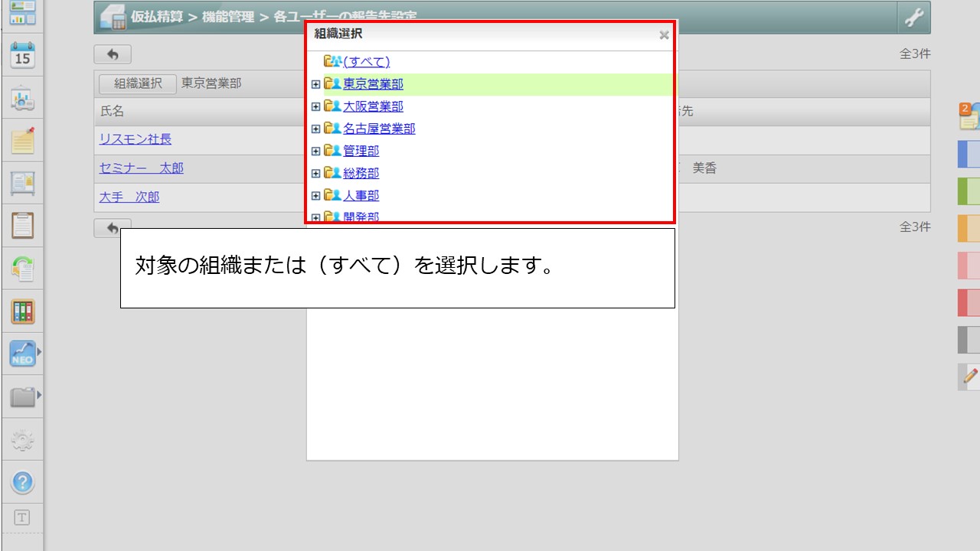980x551 pixels.
Task: Click the back arrow button above the table
Action: pos(113,54)
